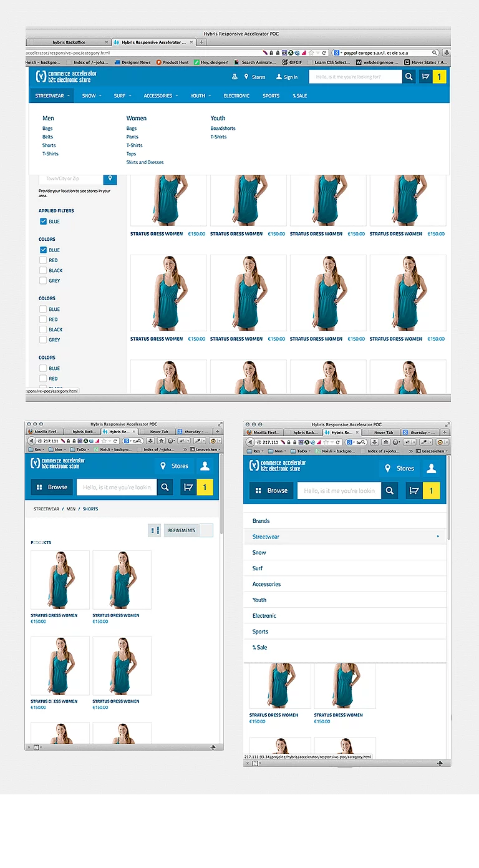This screenshot has height=868, width=479.
Task: Click user account icon above the Shorts breadcrumb
Action: pyautogui.click(x=205, y=466)
